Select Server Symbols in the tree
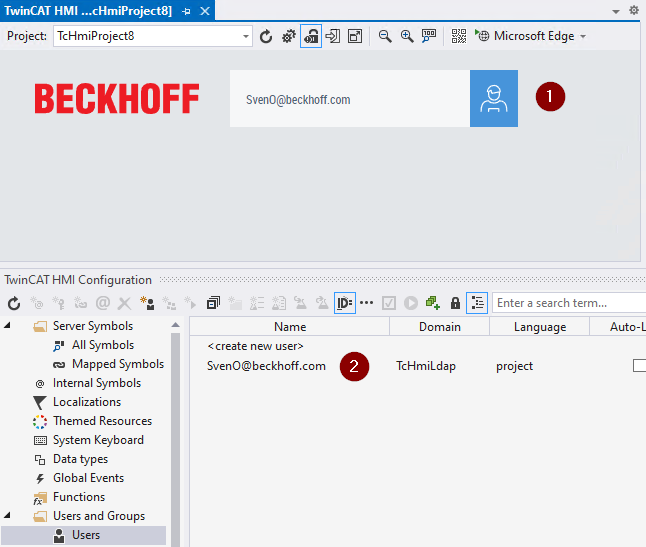 (93, 326)
